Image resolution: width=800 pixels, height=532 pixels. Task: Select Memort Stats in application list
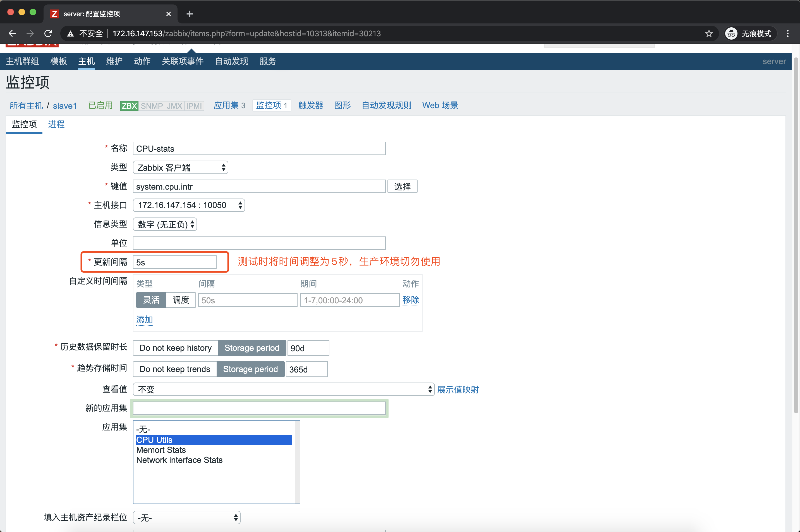point(161,450)
